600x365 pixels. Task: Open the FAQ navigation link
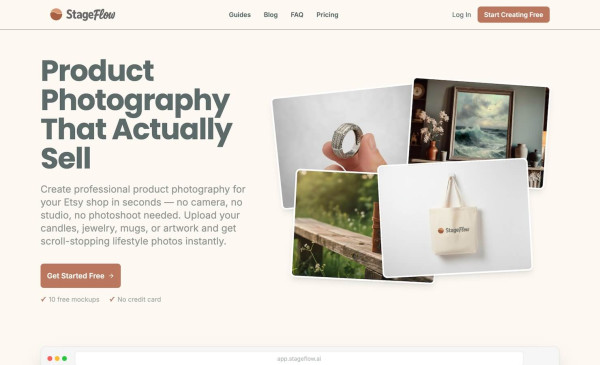click(x=297, y=15)
